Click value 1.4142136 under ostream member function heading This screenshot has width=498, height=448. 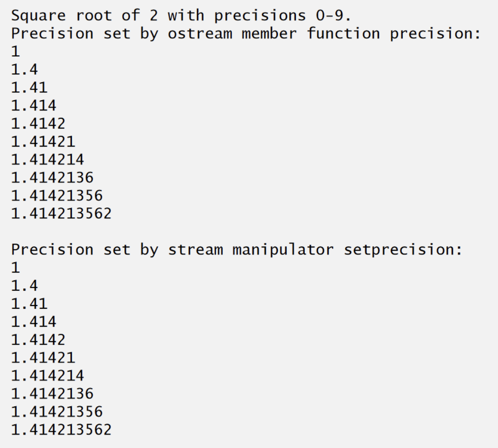[x=52, y=177]
